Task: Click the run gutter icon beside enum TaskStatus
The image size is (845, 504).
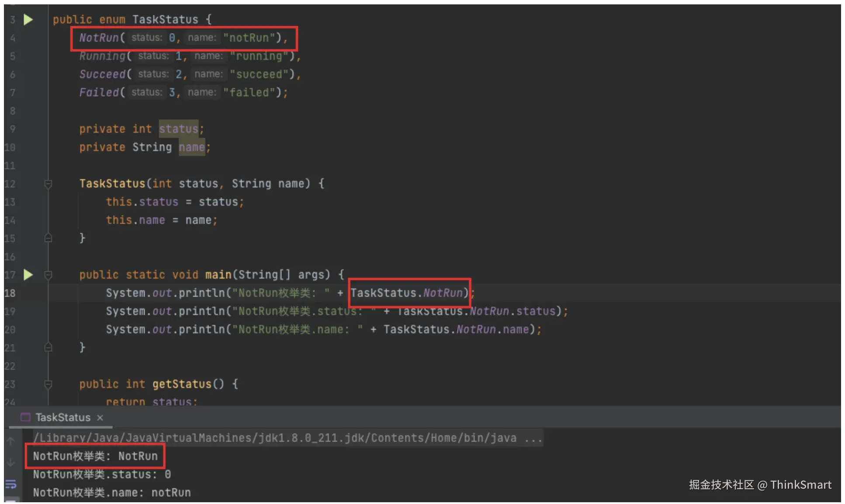Action: tap(28, 19)
